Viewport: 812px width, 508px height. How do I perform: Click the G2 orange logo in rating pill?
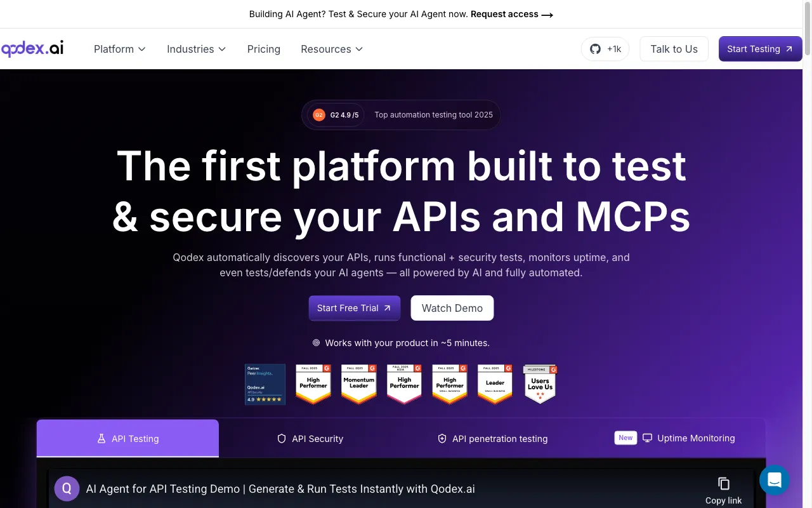pos(318,115)
